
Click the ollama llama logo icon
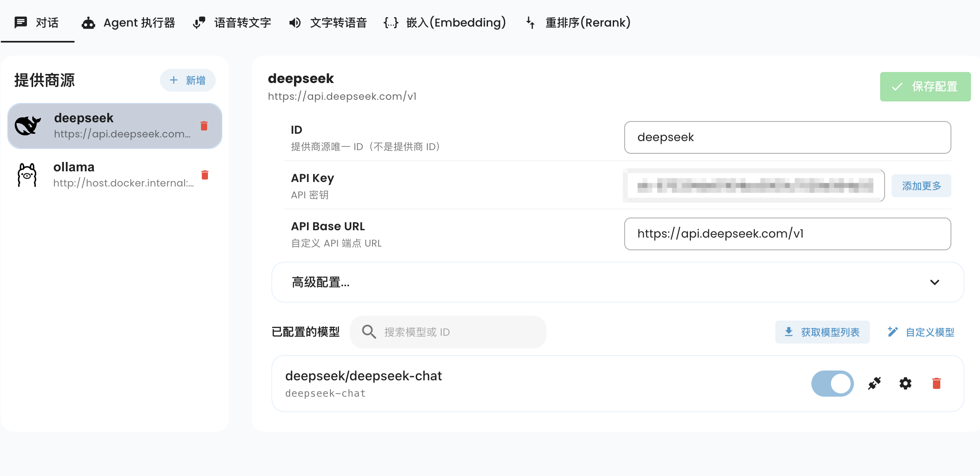coord(27,175)
